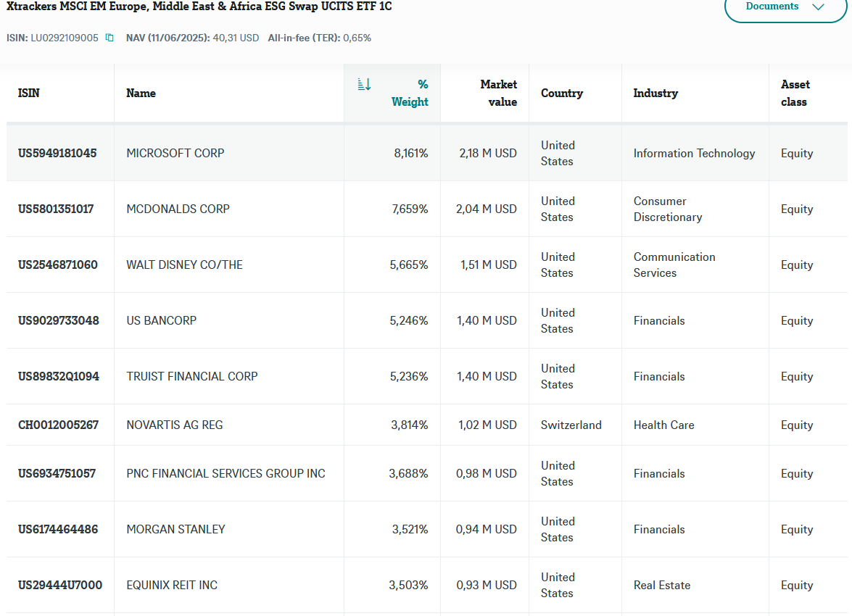852x616 pixels.
Task: Click the Asset class column header
Action: point(795,93)
